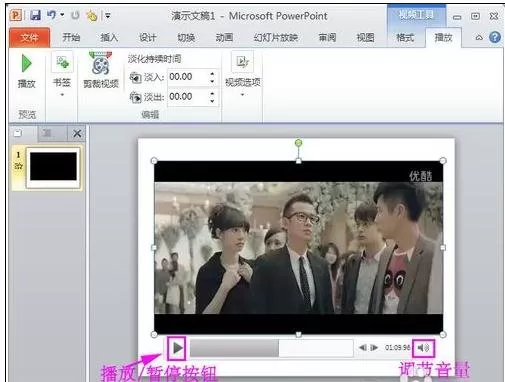The height and width of the screenshot is (382, 505).
Task: Switch to the 动画 (Animations) tab
Action: (224, 37)
